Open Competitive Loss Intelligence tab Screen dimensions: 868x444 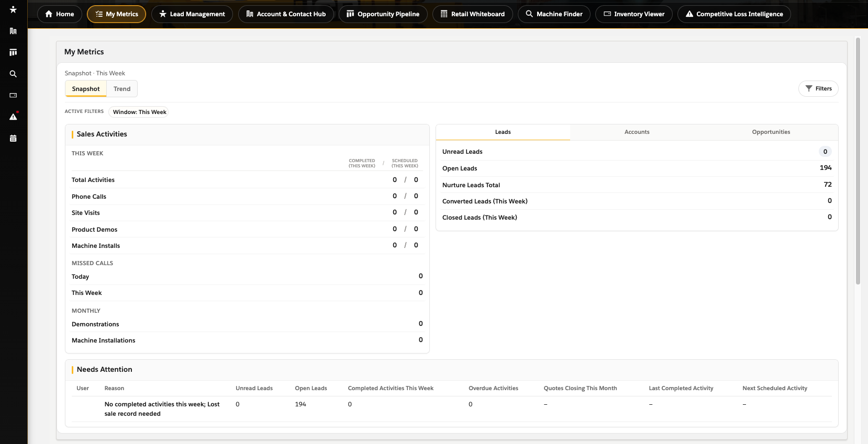click(x=734, y=14)
